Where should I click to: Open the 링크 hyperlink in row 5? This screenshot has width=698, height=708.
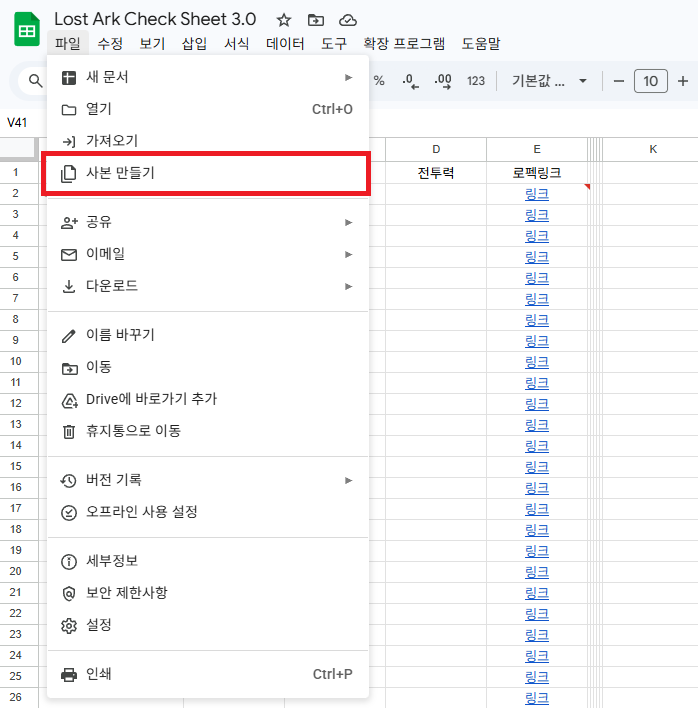[537, 257]
